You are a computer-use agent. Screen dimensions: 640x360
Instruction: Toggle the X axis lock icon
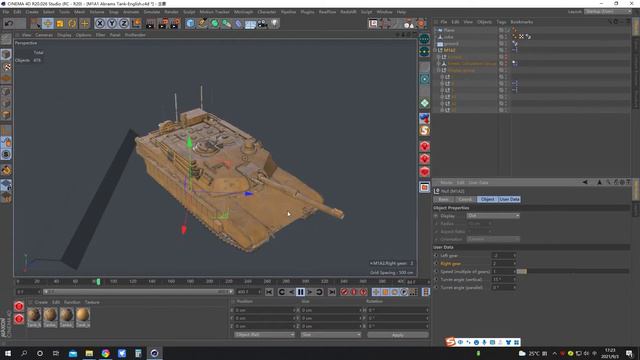100,23
